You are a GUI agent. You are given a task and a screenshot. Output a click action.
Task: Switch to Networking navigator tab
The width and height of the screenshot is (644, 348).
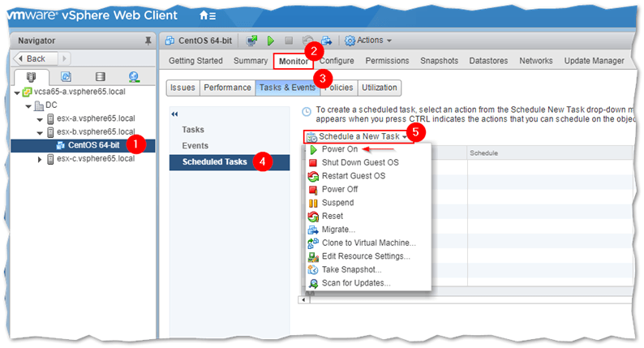[x=134, y=77]
